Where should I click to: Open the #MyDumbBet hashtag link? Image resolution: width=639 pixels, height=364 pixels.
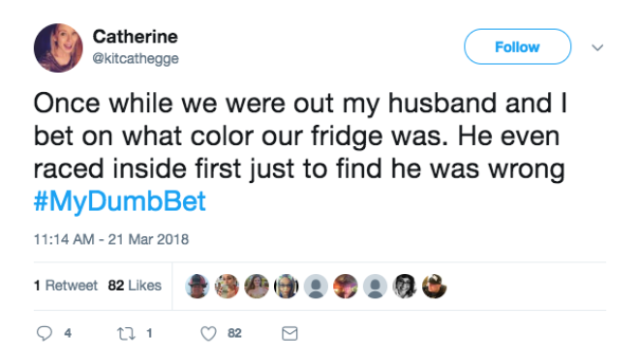coord(120,201)
